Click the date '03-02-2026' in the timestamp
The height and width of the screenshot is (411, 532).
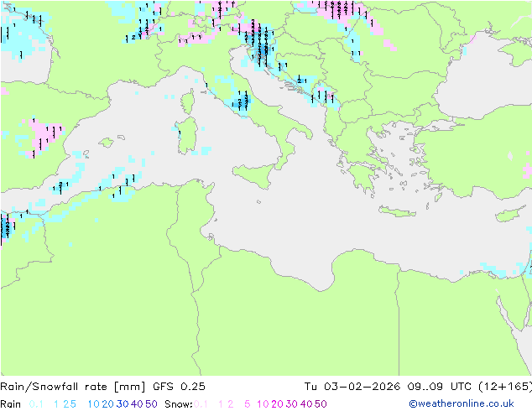point(362,387)
